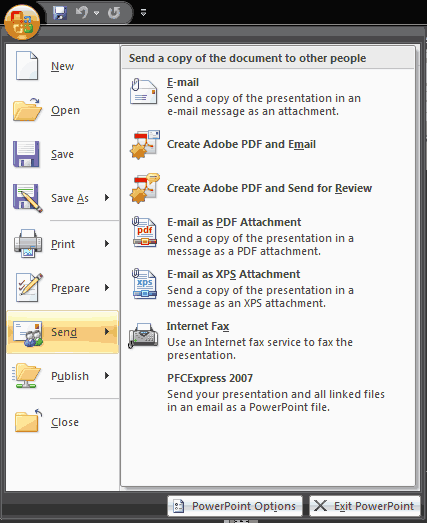427x523 pixels.
Task: Expand the Prepare submenu arrow
Action: (107, 288)
